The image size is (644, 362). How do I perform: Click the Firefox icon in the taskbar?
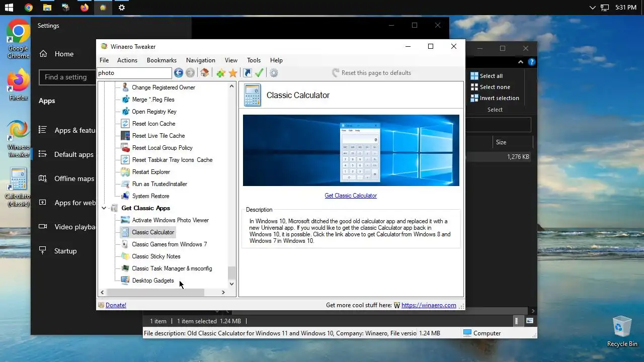click(x=84, y=8)
